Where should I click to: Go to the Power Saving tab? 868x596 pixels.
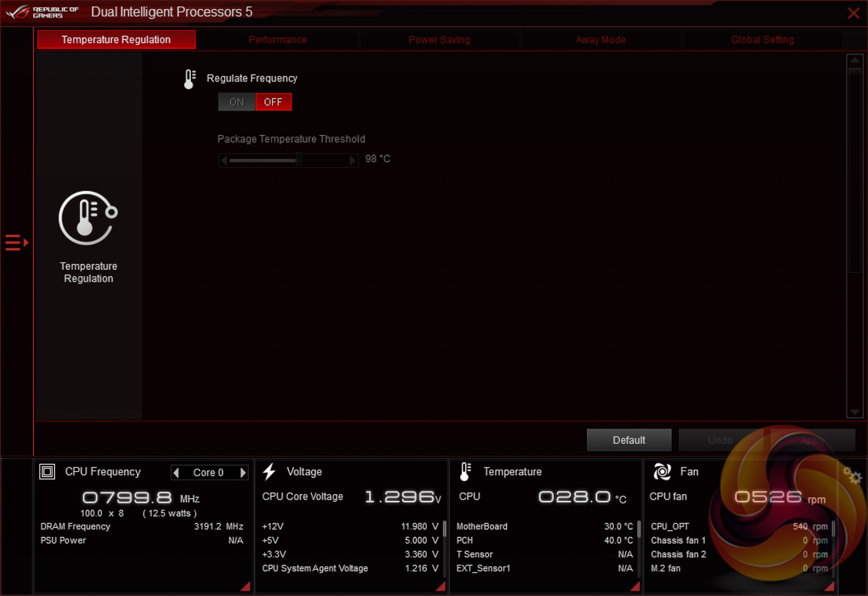click(x=440, y=39)
